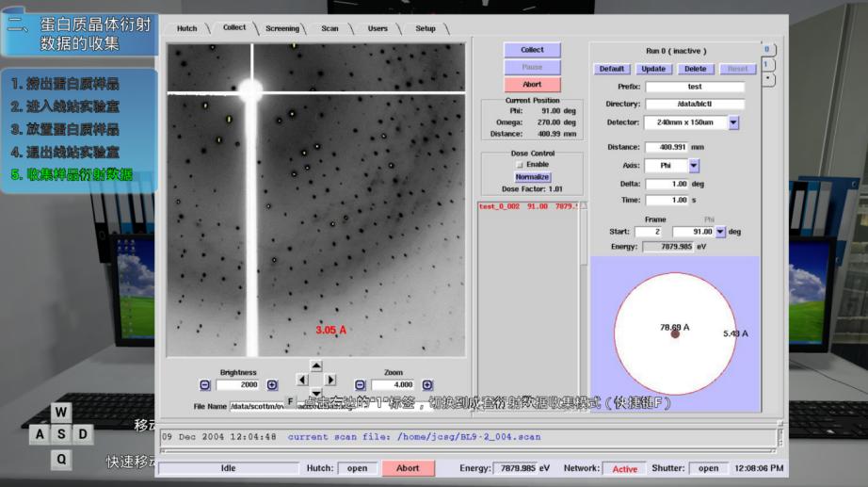
Task: Open the Start Phi angle dropdown
Action: (x=720, y=232)
